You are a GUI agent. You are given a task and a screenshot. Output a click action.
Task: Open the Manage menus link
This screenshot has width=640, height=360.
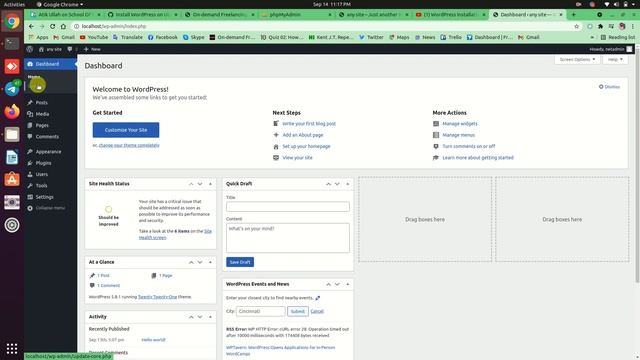coord(458,135)
